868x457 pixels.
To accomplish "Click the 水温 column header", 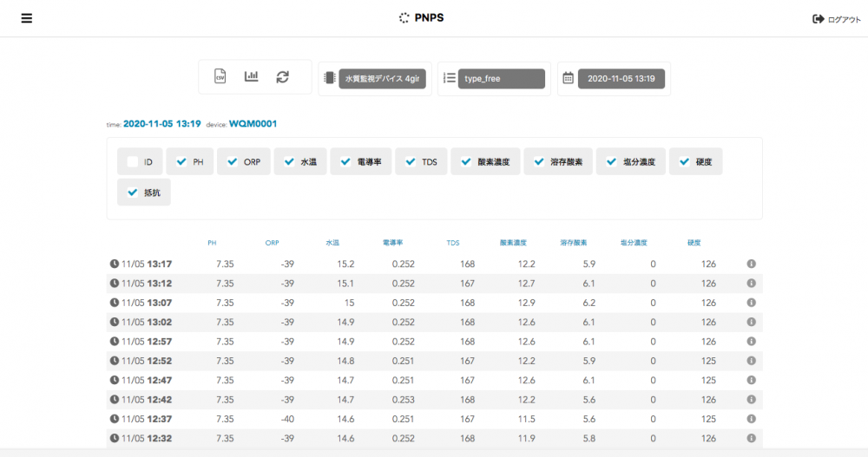I will 332,243.
